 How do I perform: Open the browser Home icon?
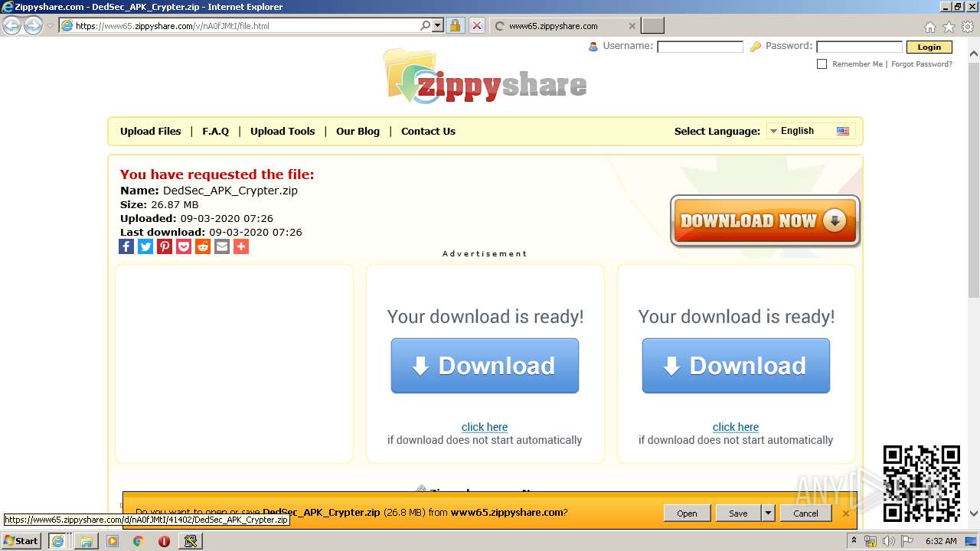930,27
